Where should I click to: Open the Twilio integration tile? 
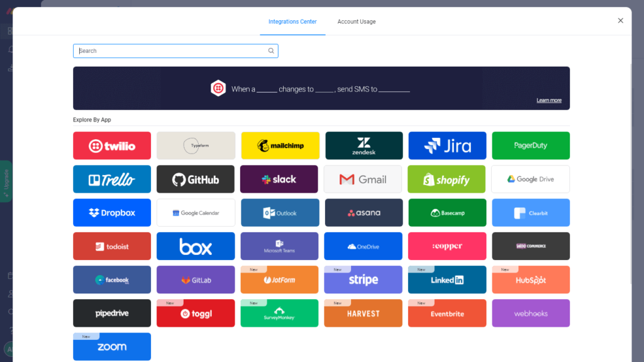(112, 145)
